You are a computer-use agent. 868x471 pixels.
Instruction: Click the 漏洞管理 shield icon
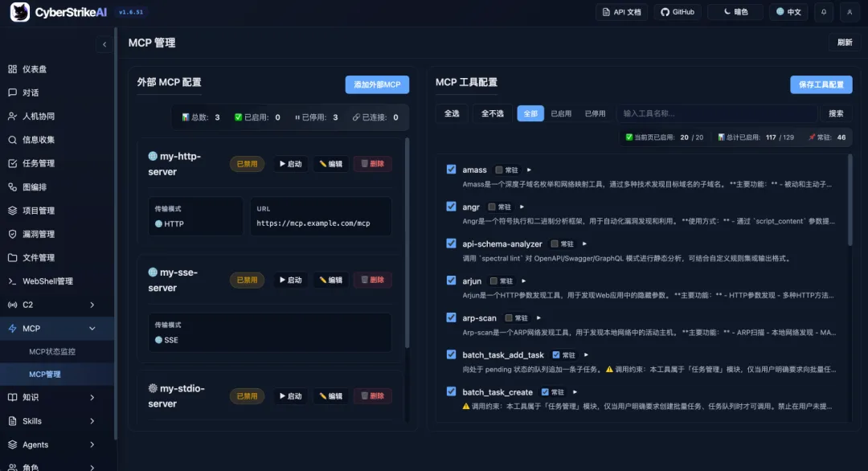point(12,234)
